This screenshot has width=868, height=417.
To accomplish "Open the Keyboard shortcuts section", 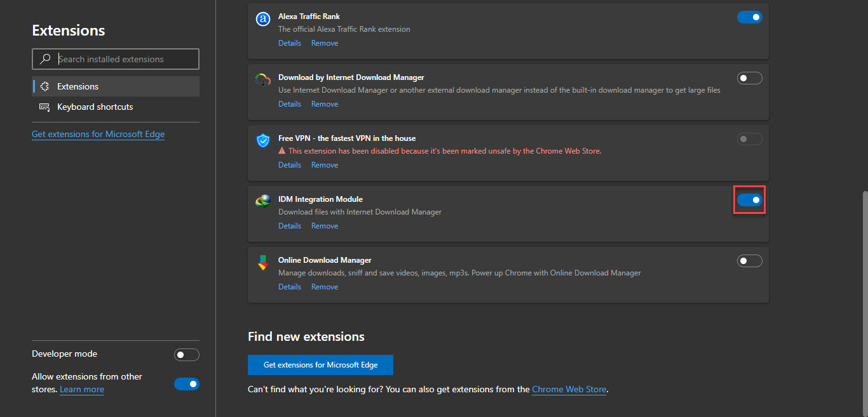I will [x=95, y=107].
